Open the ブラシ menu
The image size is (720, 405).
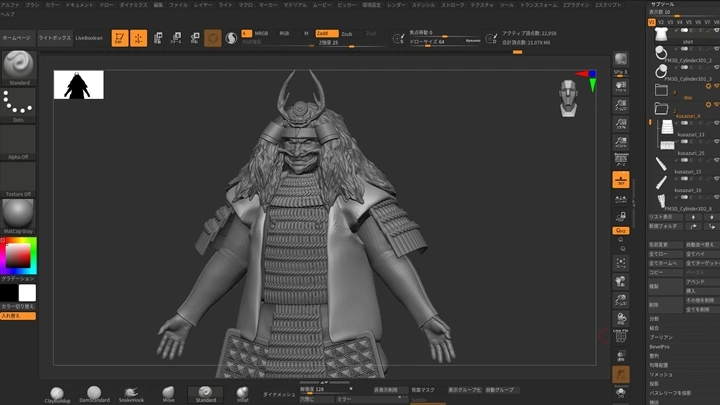coord(32,5)
